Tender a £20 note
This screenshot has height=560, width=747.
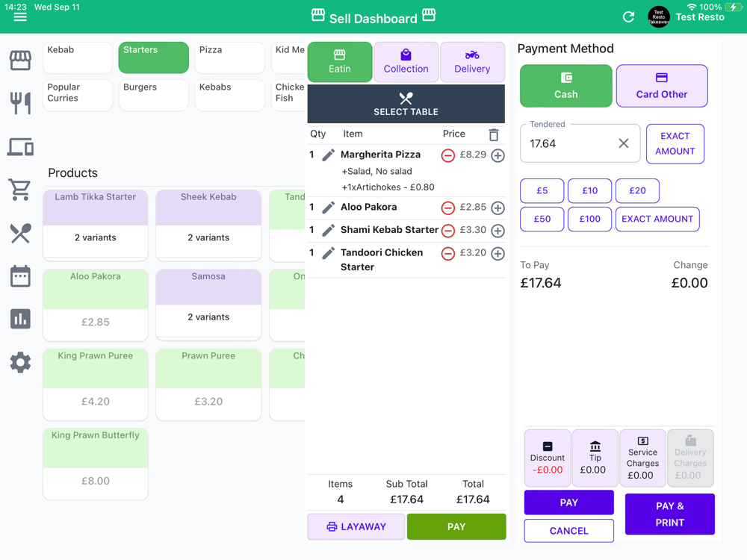(637, 190)
